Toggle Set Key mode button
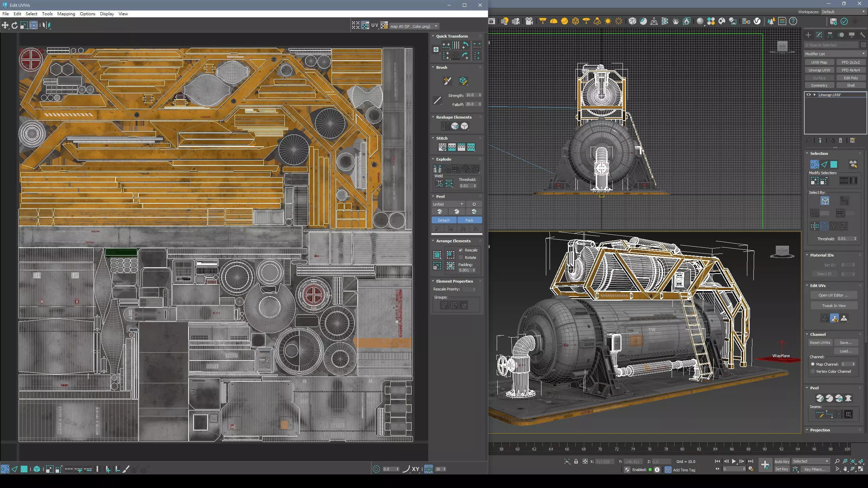 click(x=782, y=469)
